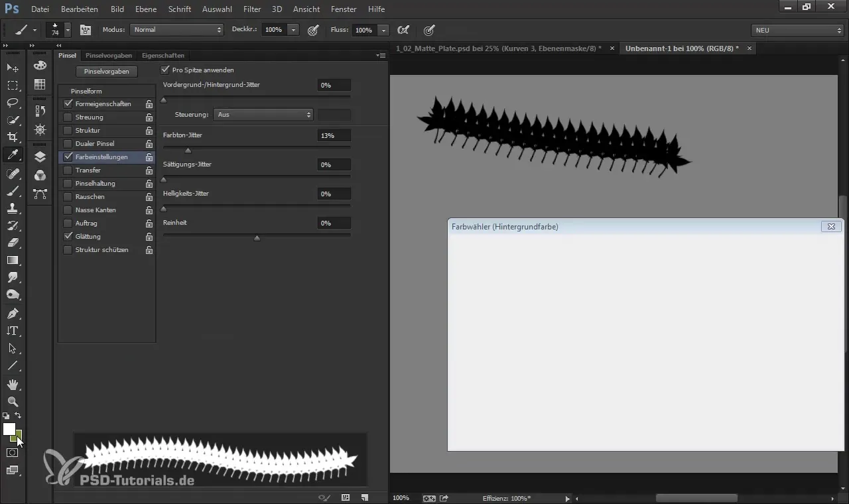This screenshot has height=504, width=849.
Task: Select the Zoom tool
Action: pyautogui.click(x=13, y=401)
